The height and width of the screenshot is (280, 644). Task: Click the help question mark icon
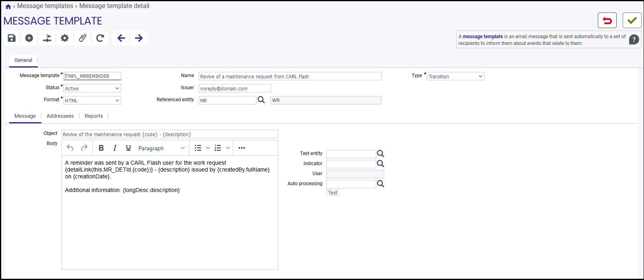[x=634, y=39]
